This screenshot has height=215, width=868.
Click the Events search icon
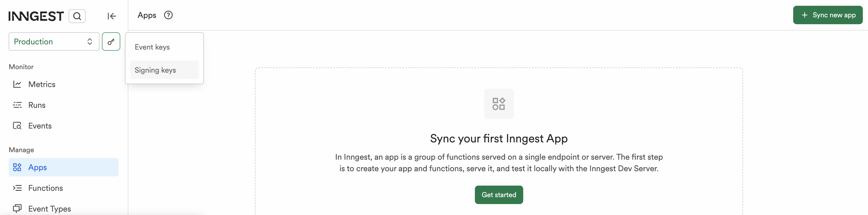(17, 126)
